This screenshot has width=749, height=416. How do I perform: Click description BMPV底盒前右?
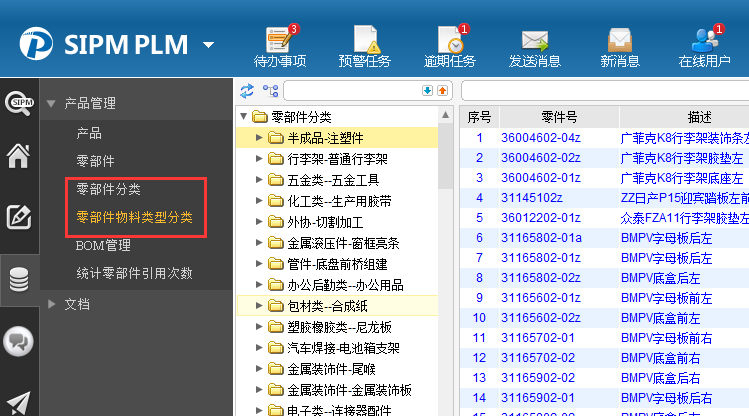click(660, 358)
